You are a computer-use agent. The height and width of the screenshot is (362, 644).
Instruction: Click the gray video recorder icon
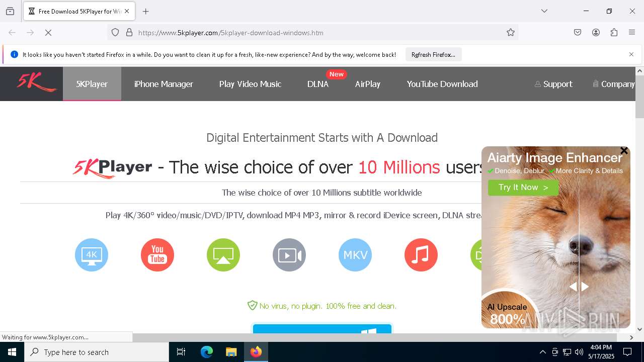pos(289,255)
